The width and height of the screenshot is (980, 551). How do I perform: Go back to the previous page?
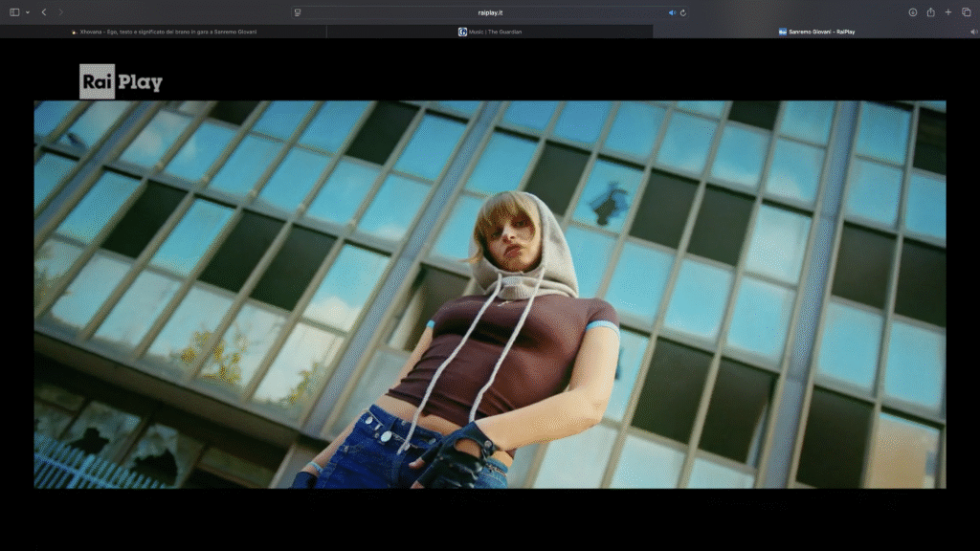coord(44,12)
